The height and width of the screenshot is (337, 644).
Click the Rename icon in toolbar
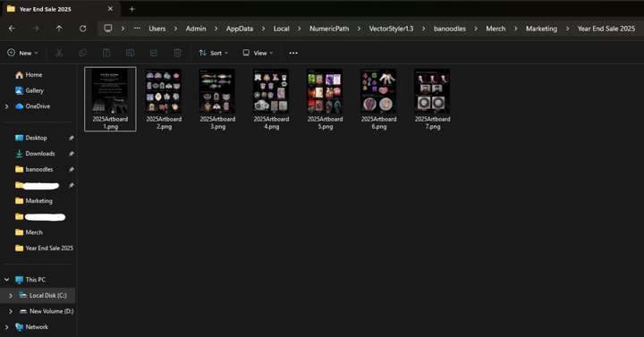click(x=130, y=53)
